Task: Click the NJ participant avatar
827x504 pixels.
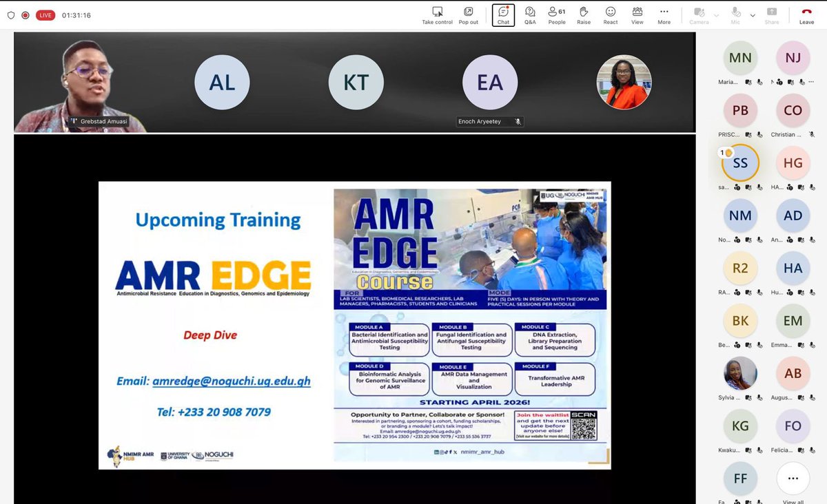Action: tap(793, 59)
